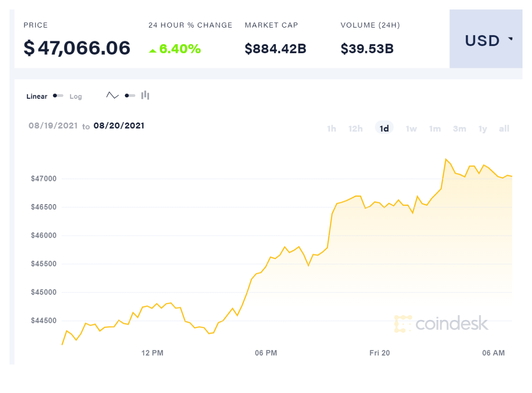Click the Linear scale label
Screen dimensions: 532x393
click(37, 96)
